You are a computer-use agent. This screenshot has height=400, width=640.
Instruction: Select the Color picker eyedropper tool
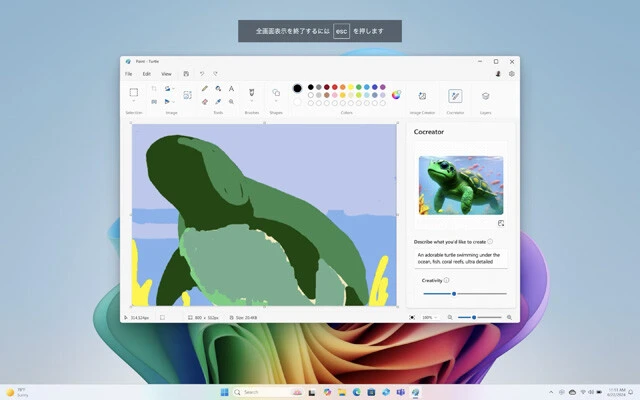(x=218, y=101)
